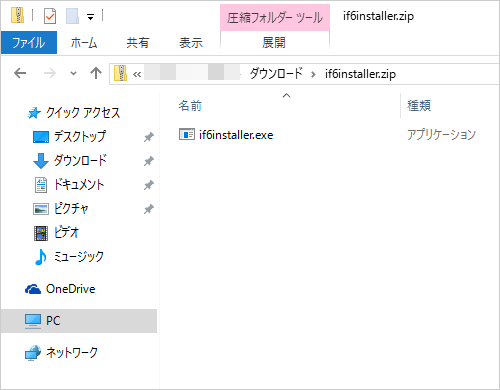Open ダウンロード in navigation pane
This screenshot has width=500, height=390.
(80, 160)
